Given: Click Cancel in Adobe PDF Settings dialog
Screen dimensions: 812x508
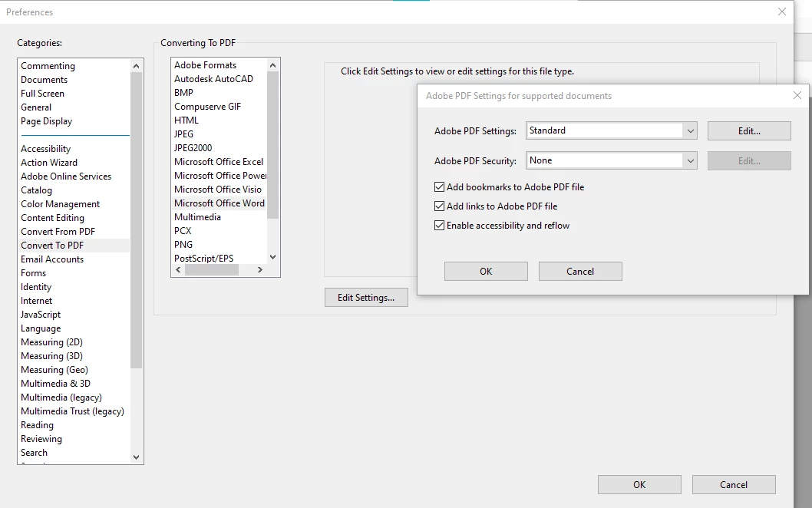Looking at the screenshot, I should point(580,272).
